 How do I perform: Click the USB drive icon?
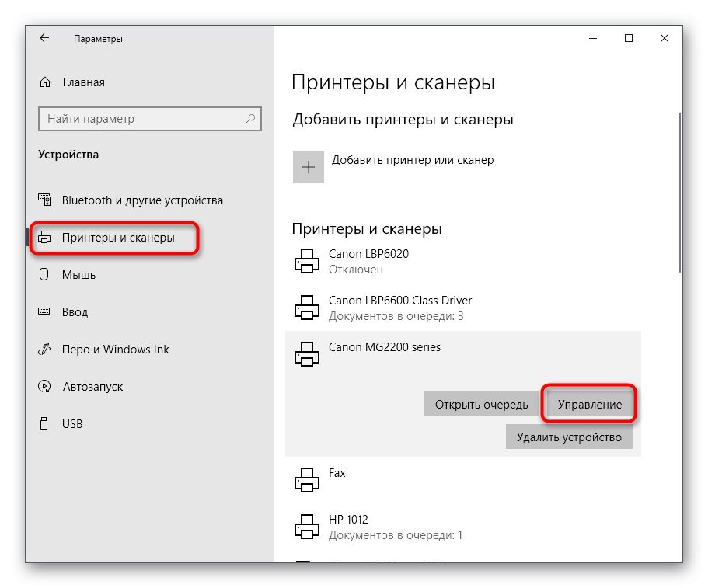[x=45, y=424]
